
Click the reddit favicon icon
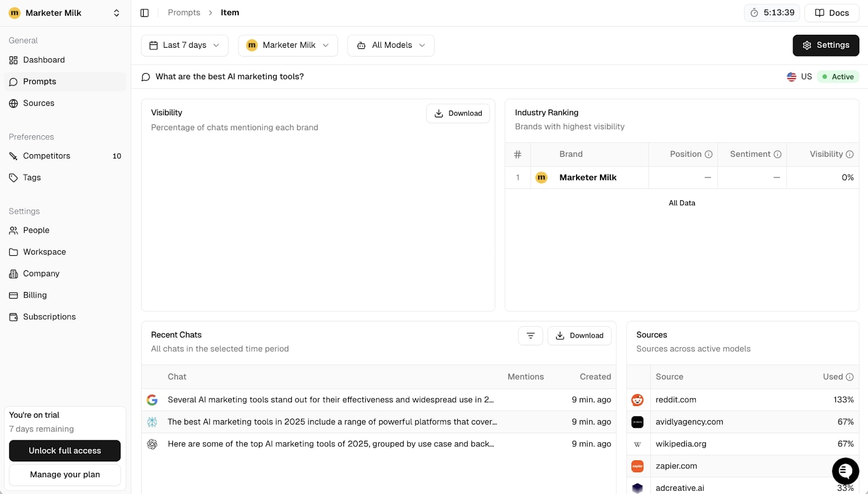[637, 400]
